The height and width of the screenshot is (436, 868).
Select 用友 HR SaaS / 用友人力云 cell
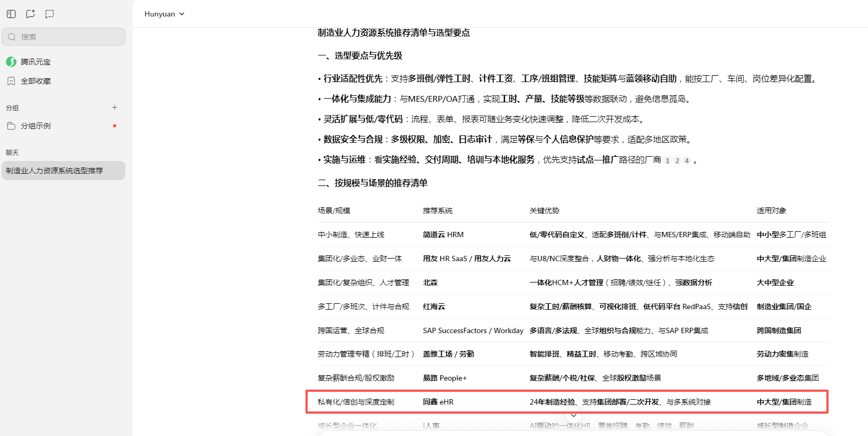467,259
